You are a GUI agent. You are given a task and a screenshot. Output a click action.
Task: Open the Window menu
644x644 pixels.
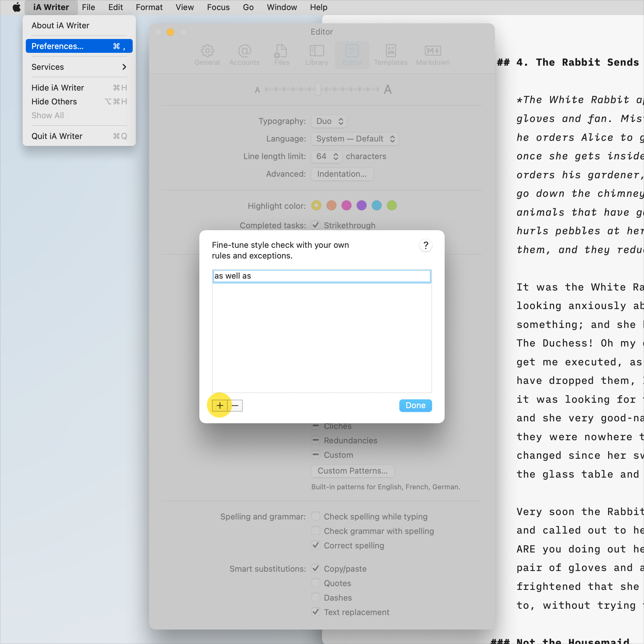pos(282,7)
